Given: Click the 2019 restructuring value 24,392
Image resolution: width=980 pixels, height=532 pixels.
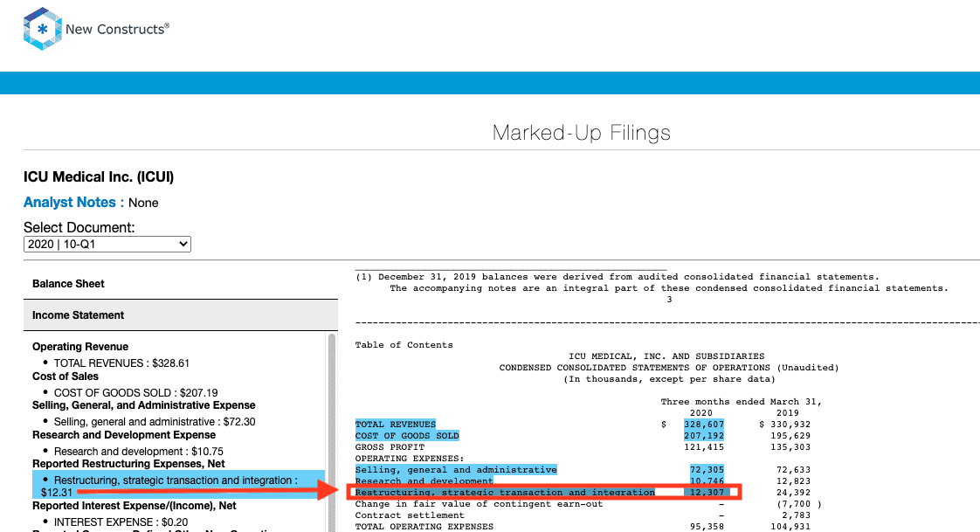Looking at the screenshot, I should coord(793,493).
